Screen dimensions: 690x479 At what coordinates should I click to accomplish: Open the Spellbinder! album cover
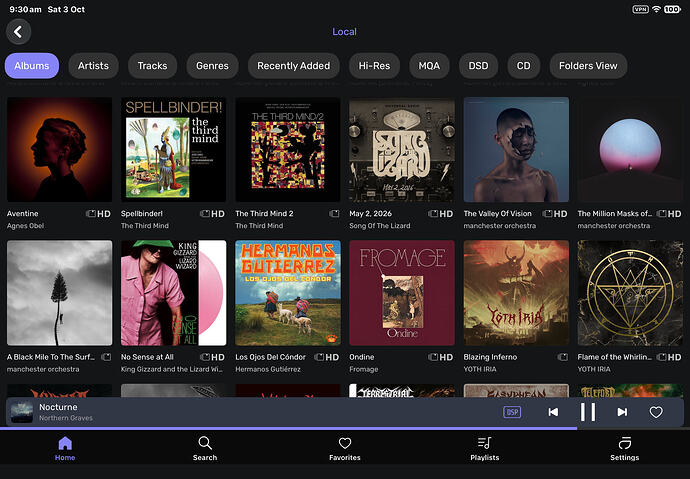click(173, 150)
